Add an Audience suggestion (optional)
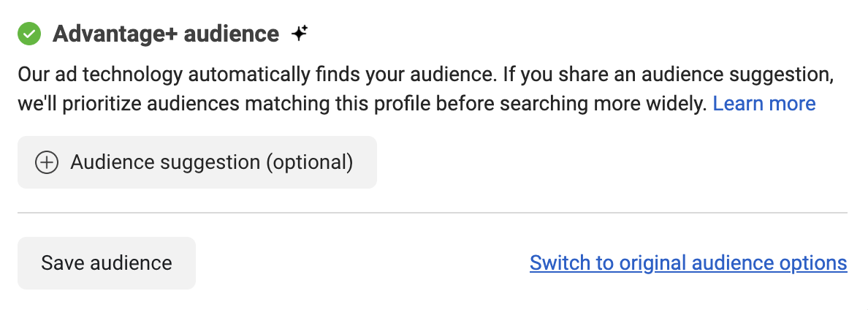 pyautogui.click(x=197, y=162)
